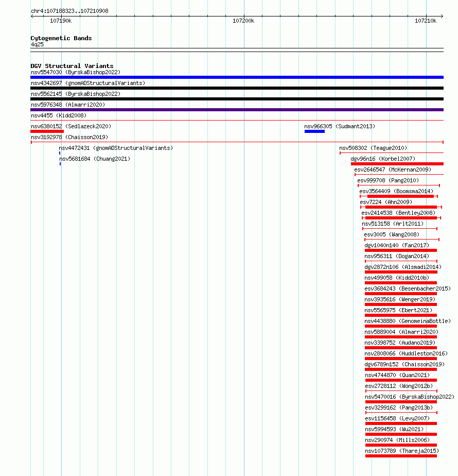Click nsv5681684 (Chuang2021) label

tap(95, 159)
